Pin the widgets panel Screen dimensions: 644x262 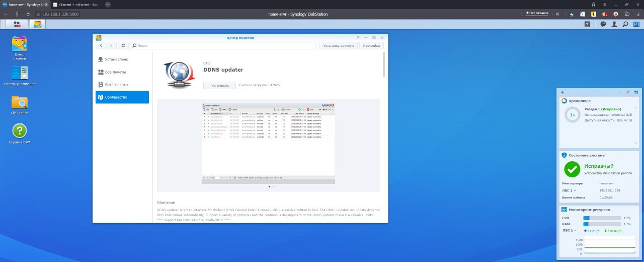click(627, 92)
